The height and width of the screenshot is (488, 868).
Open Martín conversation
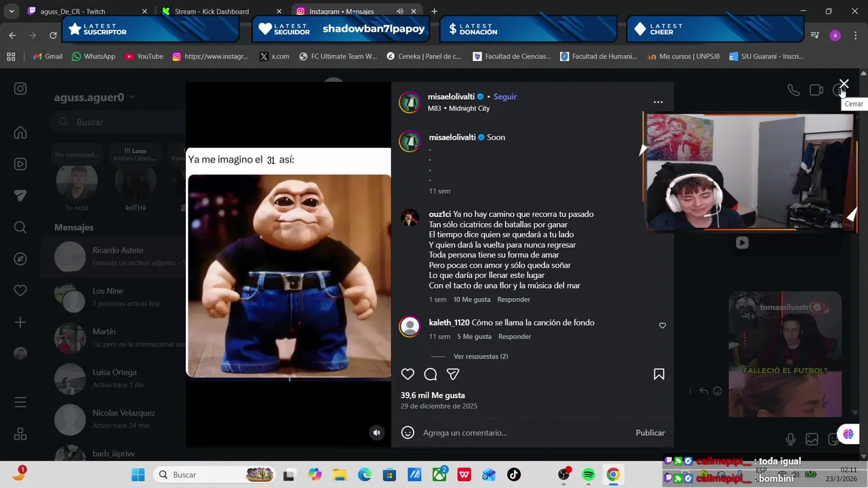click(114, 338)
